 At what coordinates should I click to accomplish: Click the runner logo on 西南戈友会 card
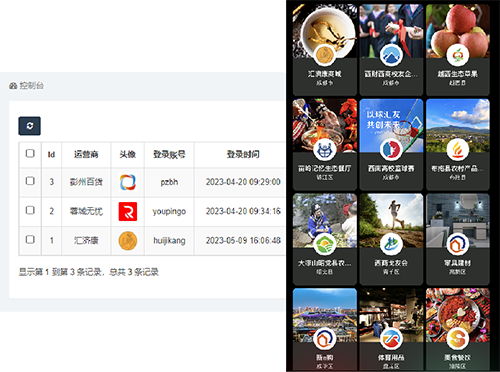click(x=391, y=244)
